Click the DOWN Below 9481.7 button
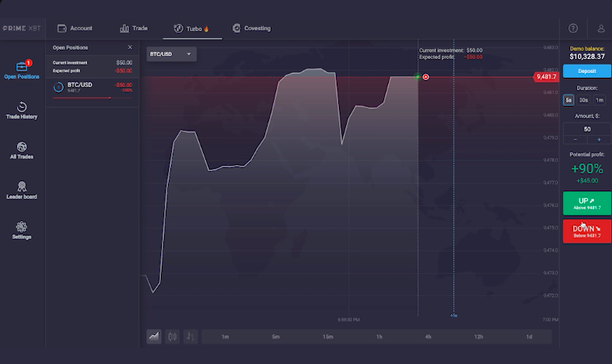The image size is (612, 364). click(586, 231)
